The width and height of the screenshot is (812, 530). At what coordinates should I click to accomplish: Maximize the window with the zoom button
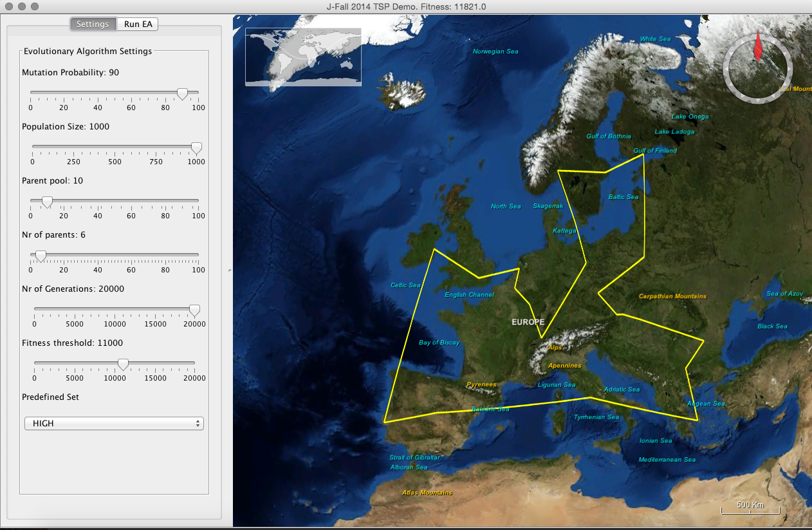click(33, 6)
